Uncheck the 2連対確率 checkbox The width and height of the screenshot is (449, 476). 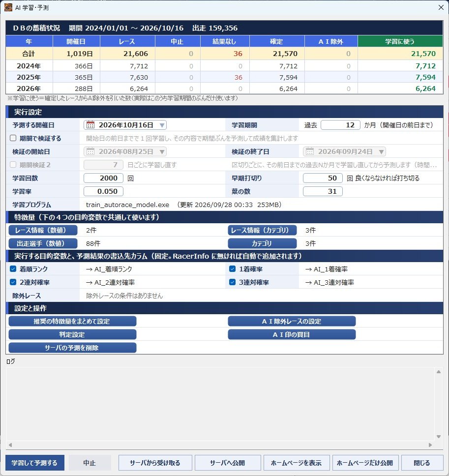pos(13,282)
